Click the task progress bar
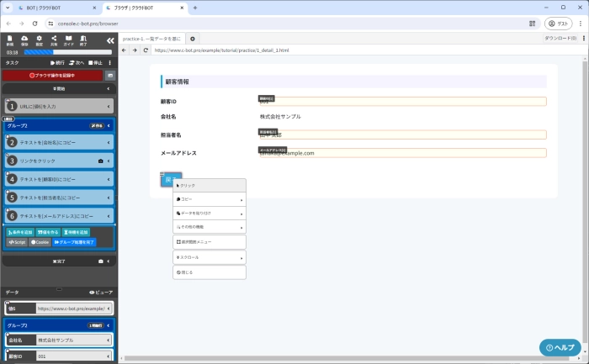 point(67,52)
